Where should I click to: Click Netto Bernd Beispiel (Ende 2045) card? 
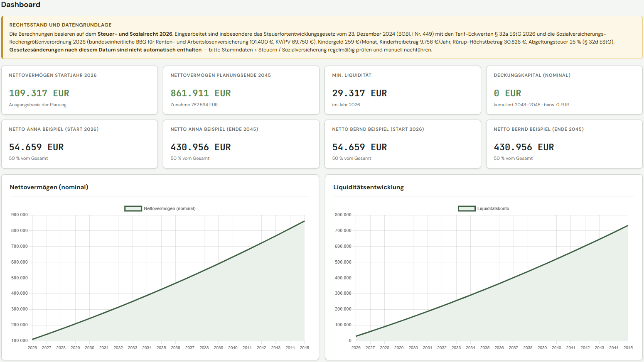[564, 144]
